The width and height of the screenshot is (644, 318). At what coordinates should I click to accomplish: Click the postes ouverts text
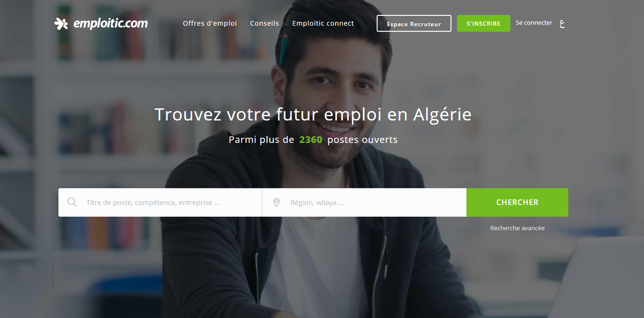pos(363,140)
